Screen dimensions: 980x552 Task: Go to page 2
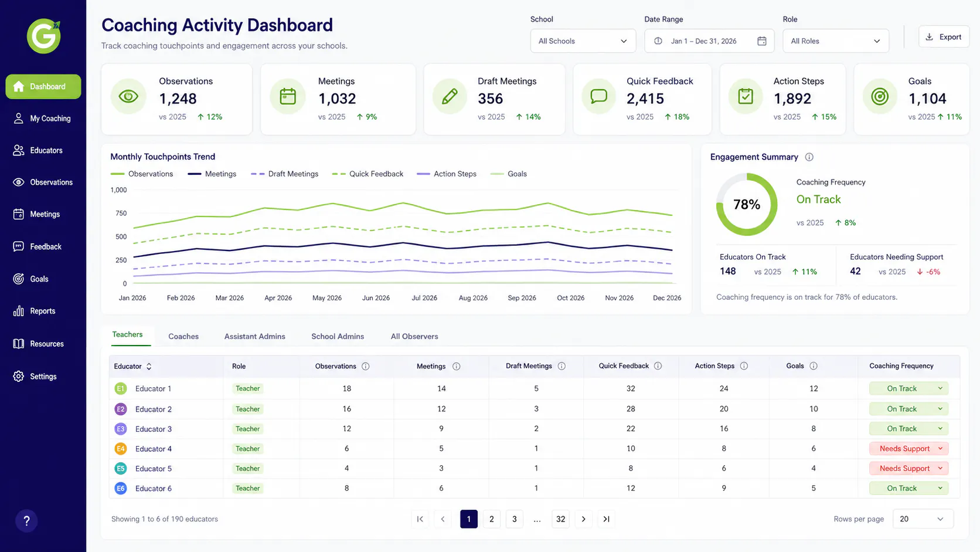click(x=492, y=519)
